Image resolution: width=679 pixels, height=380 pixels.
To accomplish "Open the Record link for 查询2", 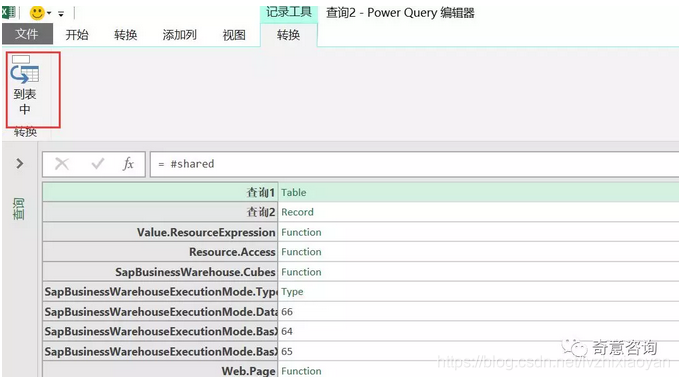I will click(x=297, y=212).
